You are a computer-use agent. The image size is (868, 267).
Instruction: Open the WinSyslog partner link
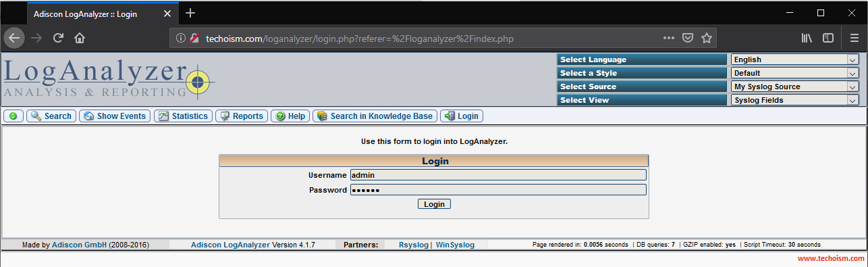click(456, 245)
